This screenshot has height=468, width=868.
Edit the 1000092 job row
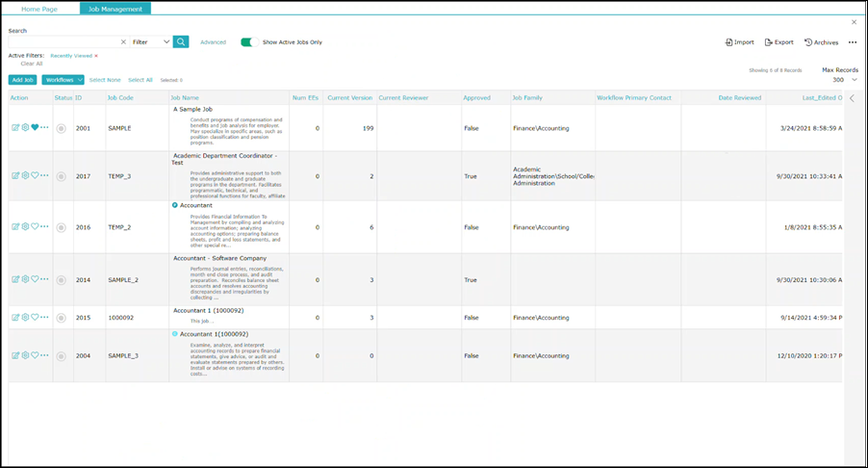coord(15,318)
